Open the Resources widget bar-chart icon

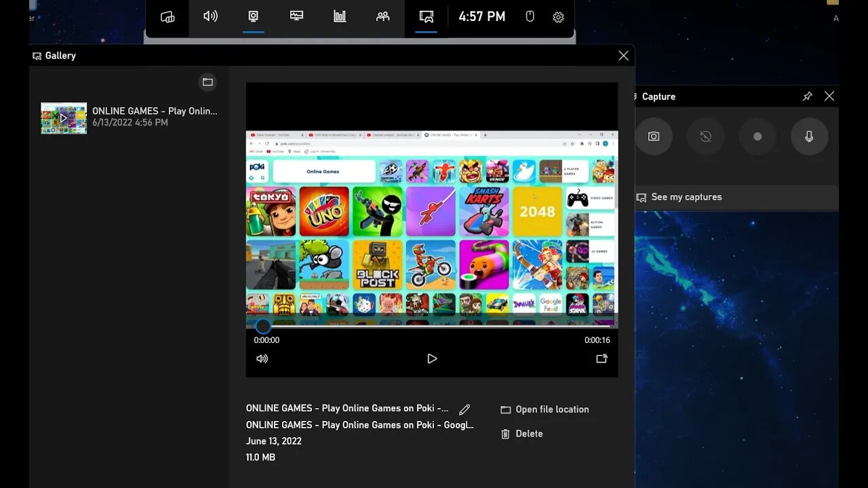pyautogui.click(x=340, y=16)
